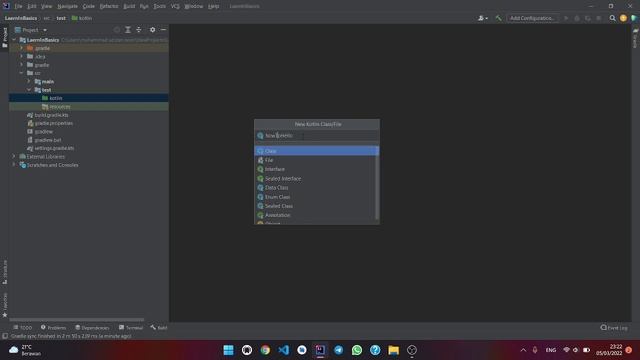
Task: Select build.gradle.kts file in tree
Action: [51, 115]
